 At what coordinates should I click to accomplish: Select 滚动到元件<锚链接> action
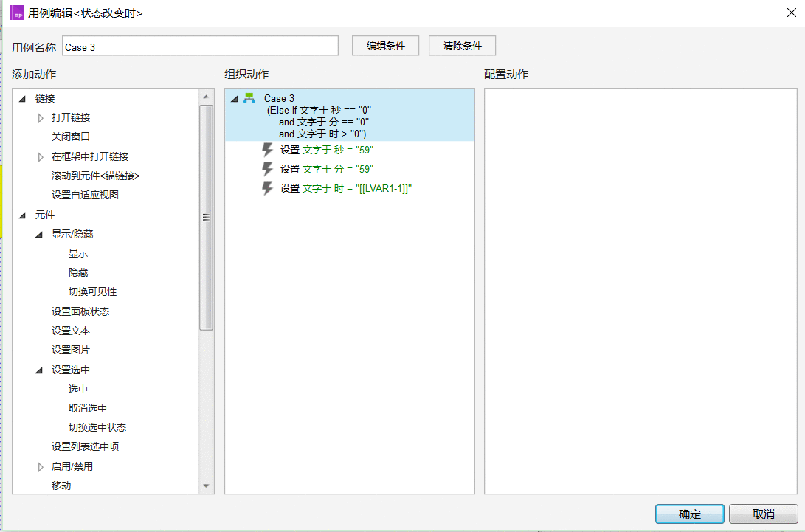point(95,176)
